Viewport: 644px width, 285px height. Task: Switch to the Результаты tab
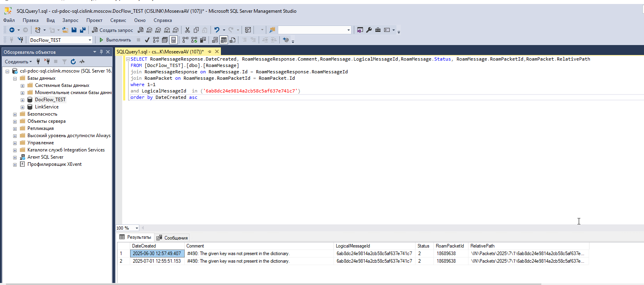(135, 237)
